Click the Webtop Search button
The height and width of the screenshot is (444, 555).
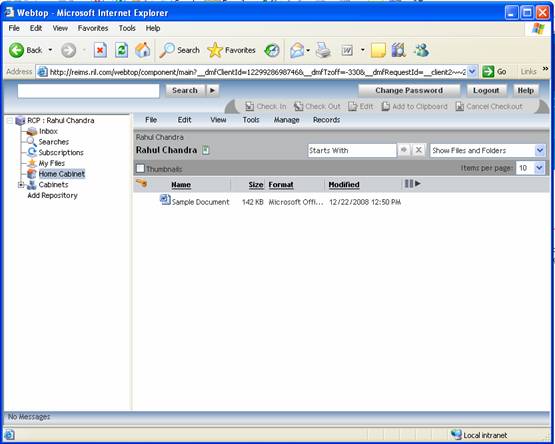coord(185,90)
